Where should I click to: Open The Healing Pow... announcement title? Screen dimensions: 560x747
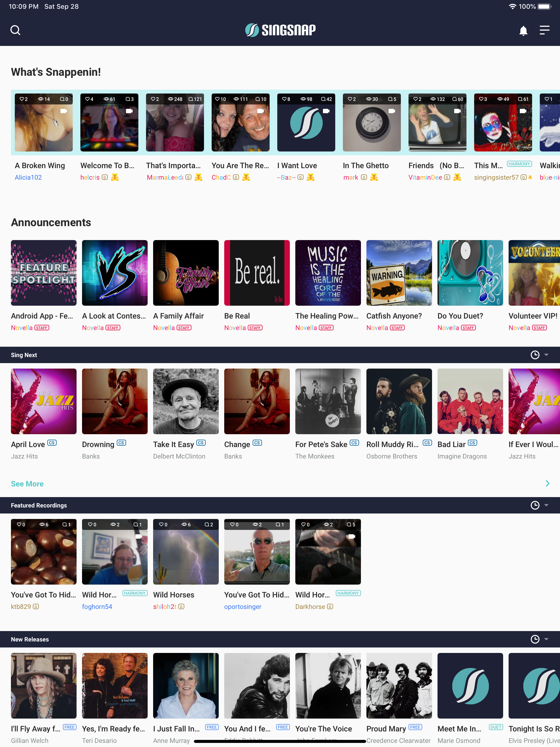(x=326, y=316)
